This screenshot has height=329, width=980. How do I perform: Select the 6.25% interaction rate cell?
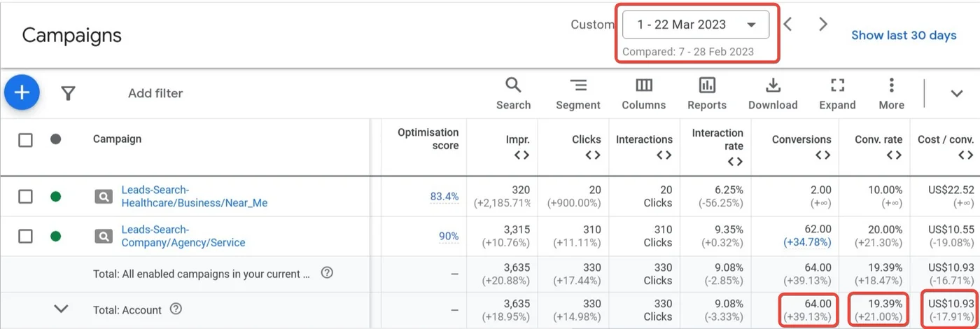click(x=728, y=190)
